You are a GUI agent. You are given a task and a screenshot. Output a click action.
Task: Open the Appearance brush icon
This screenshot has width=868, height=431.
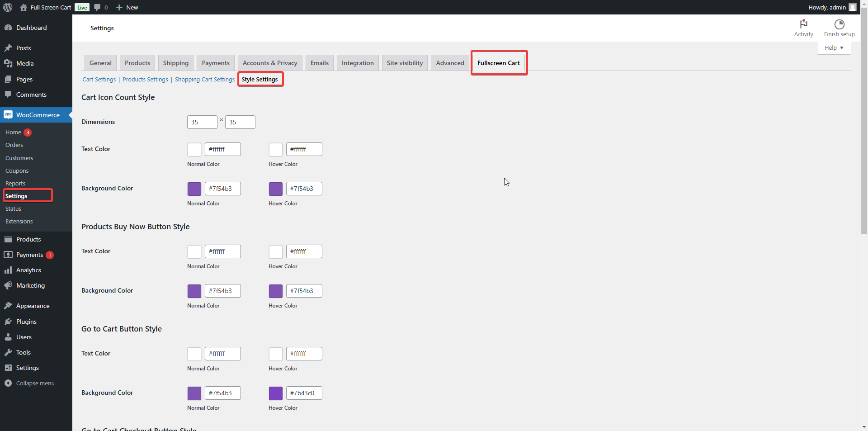point(8,306)
